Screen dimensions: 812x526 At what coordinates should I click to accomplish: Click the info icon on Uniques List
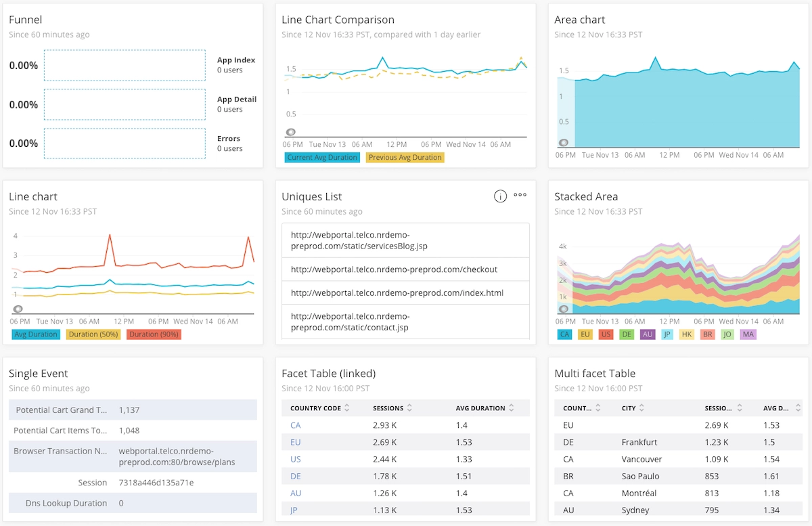tap(500, 196)
